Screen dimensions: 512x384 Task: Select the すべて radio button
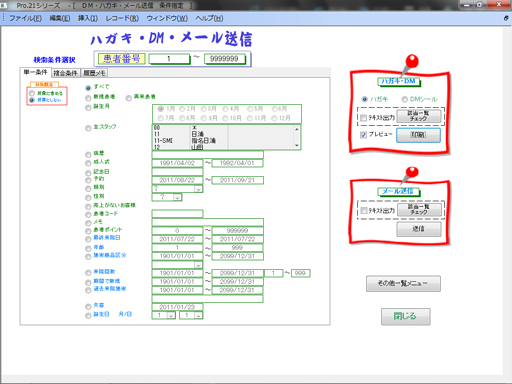coord(88,88)
